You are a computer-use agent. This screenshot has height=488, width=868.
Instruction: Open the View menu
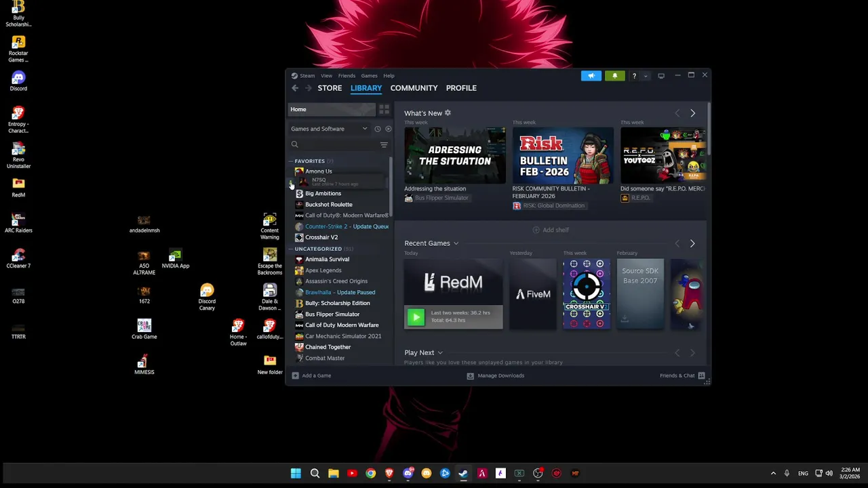tap(326, 76)
